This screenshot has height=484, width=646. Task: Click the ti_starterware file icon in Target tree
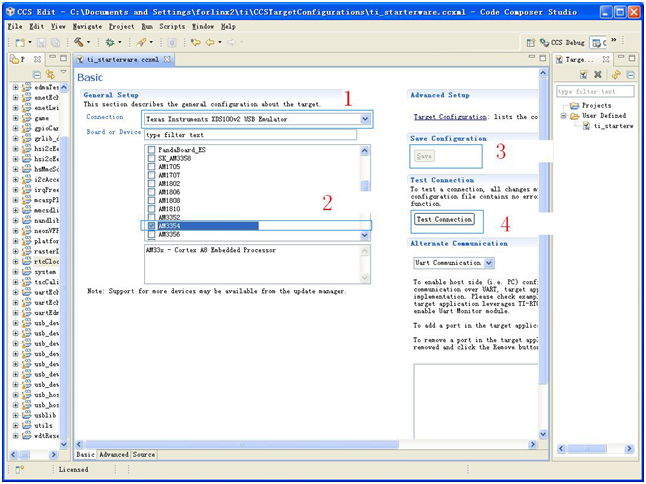point(586,126)
